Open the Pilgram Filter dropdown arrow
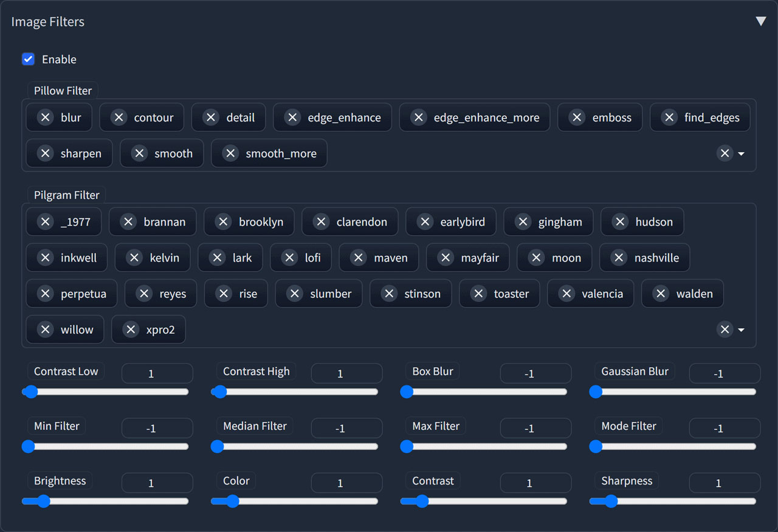 point(740,329)
